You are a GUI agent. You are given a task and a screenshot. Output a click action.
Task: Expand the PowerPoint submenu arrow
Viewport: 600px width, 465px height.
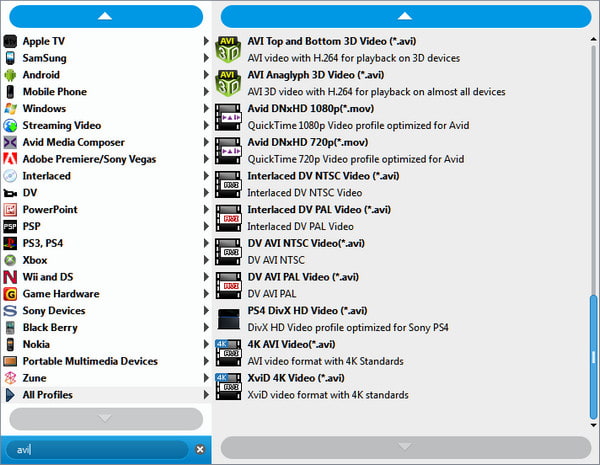pyautogui.click(x=206, y=209)
